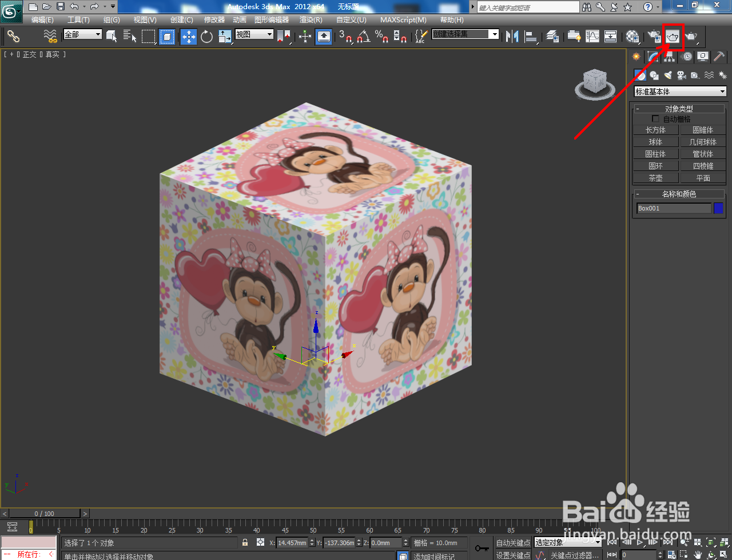Image resolution: width=732 pixels, height=560 pixels.
Task: Toggle 自动关键点 auto key mode
Action: click(x=513, y=543)
